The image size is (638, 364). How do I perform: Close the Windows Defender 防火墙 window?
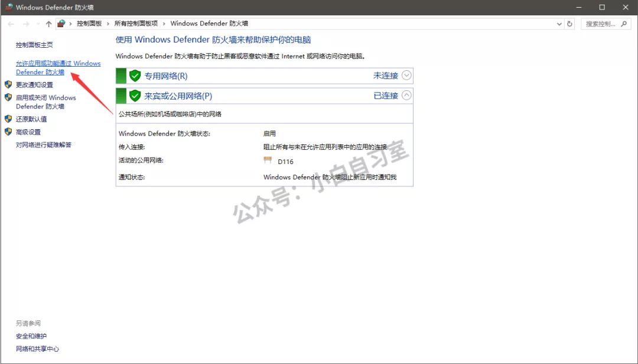pos(626,7)
